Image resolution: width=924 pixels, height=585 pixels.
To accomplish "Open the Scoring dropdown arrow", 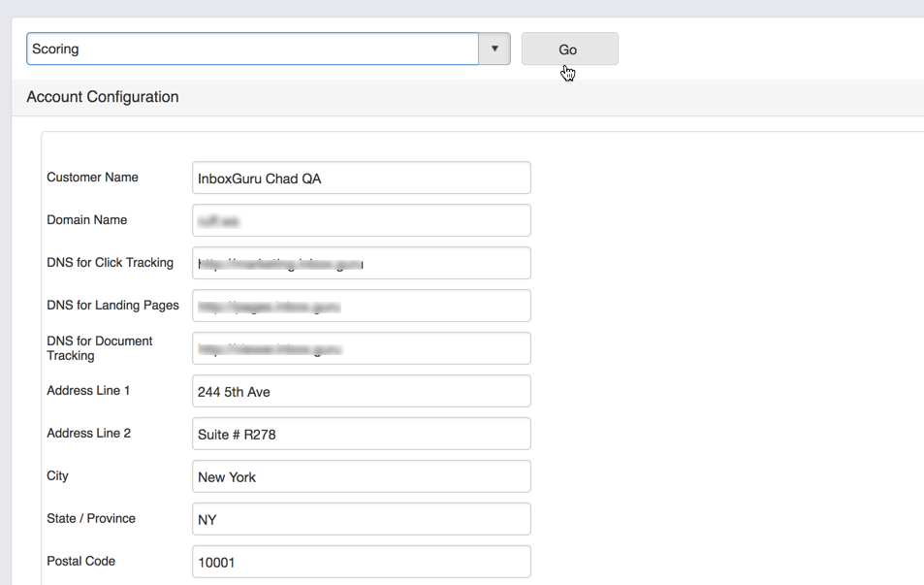I will point(494,49).
